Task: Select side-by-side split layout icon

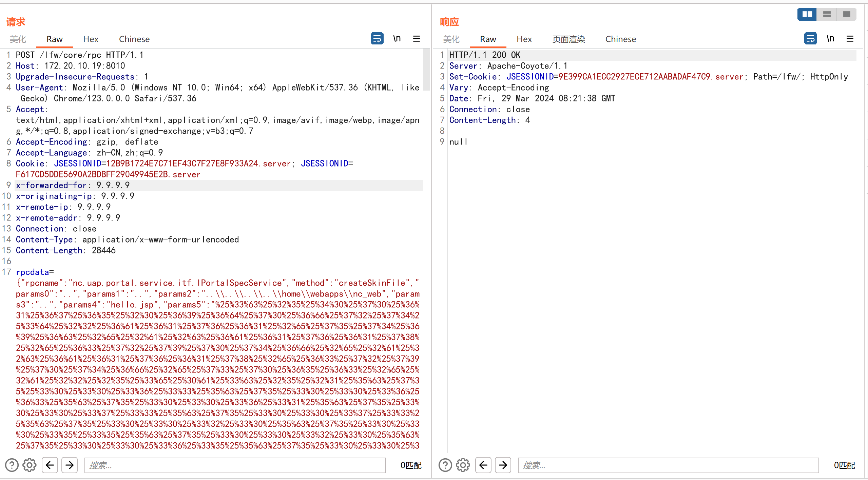Action: (x=807, y=14)
